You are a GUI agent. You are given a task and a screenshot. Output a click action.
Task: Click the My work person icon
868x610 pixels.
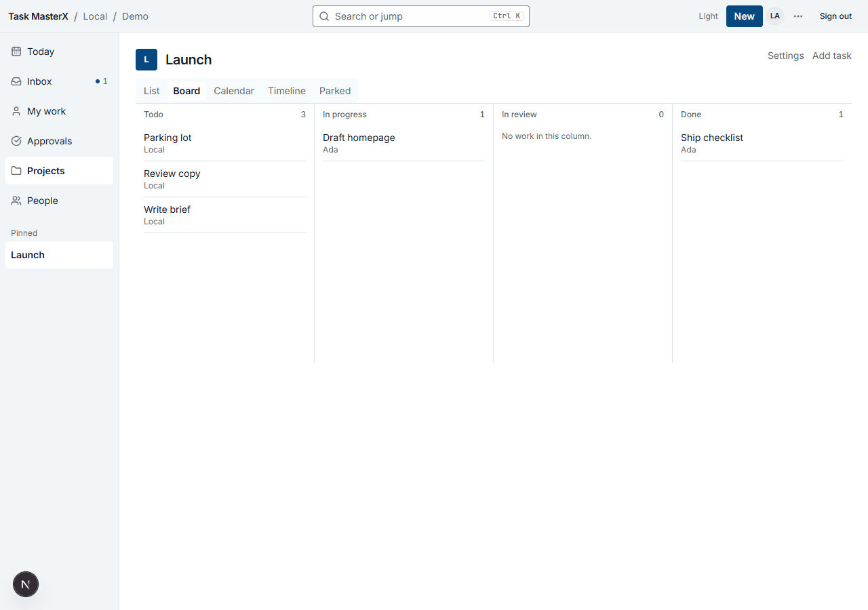[x=16, y=111]
